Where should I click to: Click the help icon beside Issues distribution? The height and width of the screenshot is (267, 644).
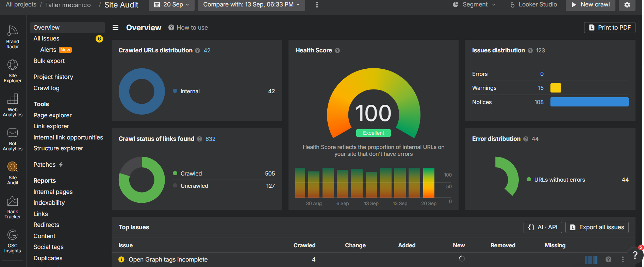(x=530, y=51)
